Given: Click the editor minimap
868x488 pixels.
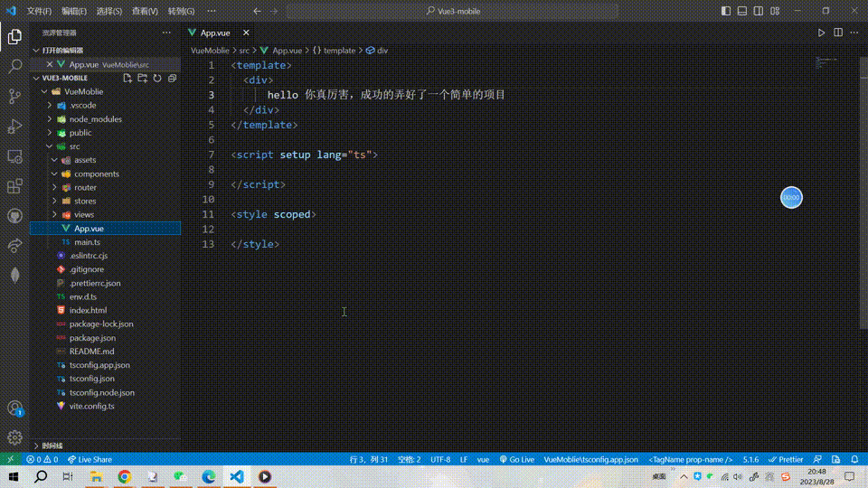Looking at the screenshot, I should [826, 63].
